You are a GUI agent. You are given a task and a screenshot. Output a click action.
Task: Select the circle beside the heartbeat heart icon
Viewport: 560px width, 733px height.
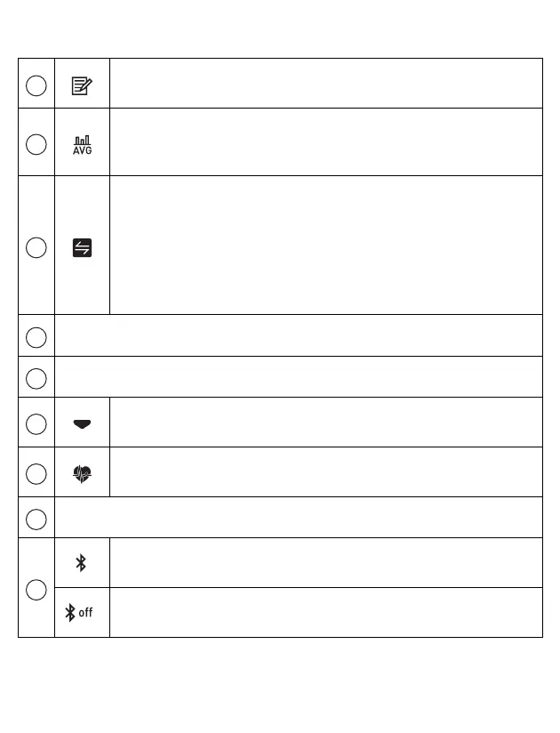(36, 474)
